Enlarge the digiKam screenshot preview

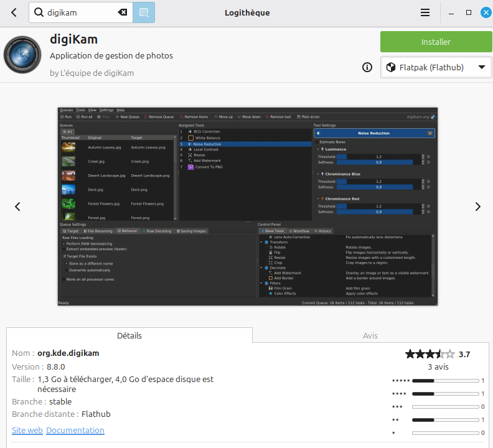coord(247,206)
